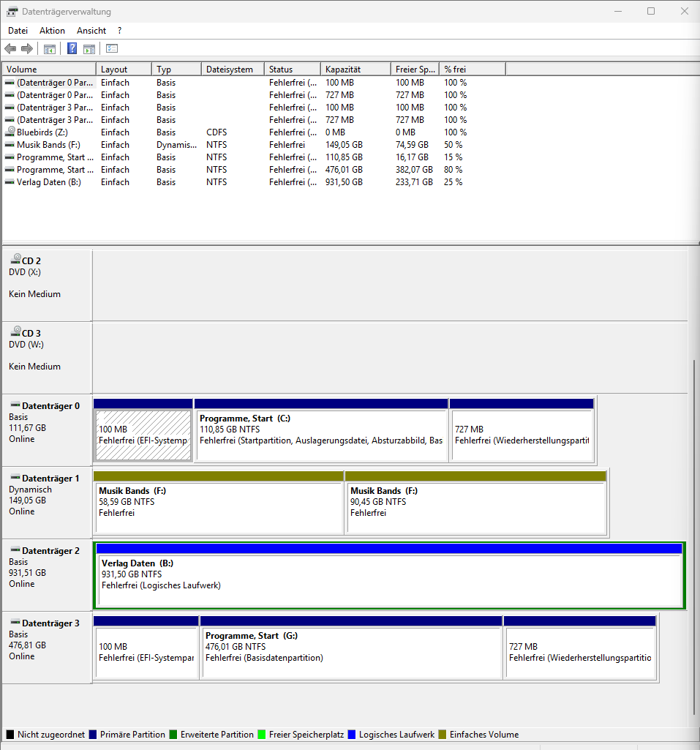The width and height of the screenshot is (700, 750).
Task: Click the Datenträger 2 disk icon
Action: click(15, 550)
